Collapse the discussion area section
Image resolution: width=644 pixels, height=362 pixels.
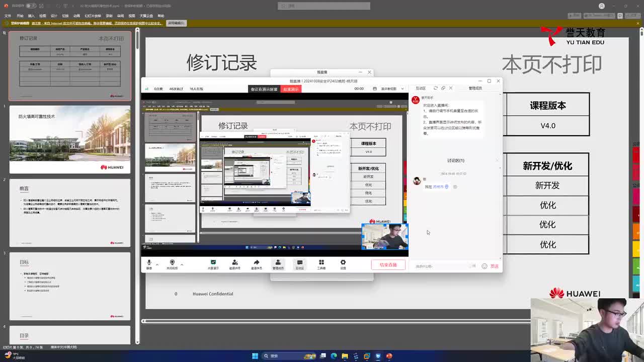click(497, 160)
